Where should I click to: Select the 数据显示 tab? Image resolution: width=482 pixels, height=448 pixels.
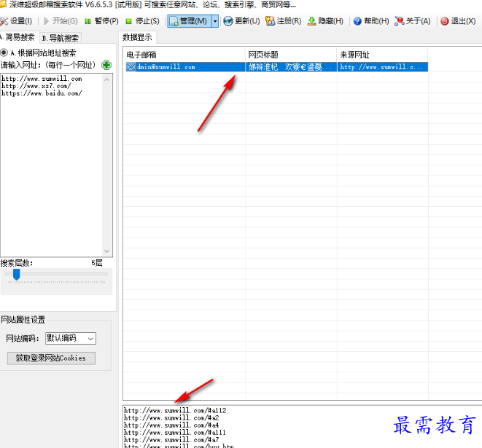pos(137,37)
